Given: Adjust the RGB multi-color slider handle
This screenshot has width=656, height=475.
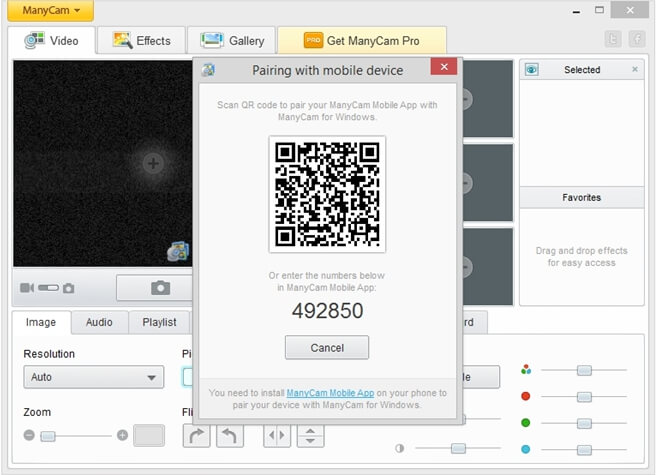Looking at the screenshot, I should [584, 370].
